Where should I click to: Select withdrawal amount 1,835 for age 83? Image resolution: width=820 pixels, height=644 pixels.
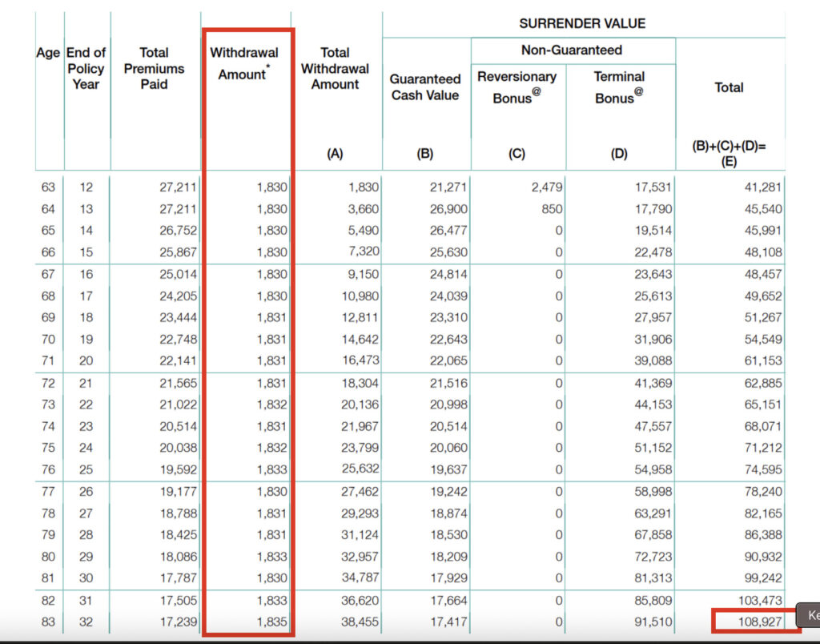tap(271, 621)
